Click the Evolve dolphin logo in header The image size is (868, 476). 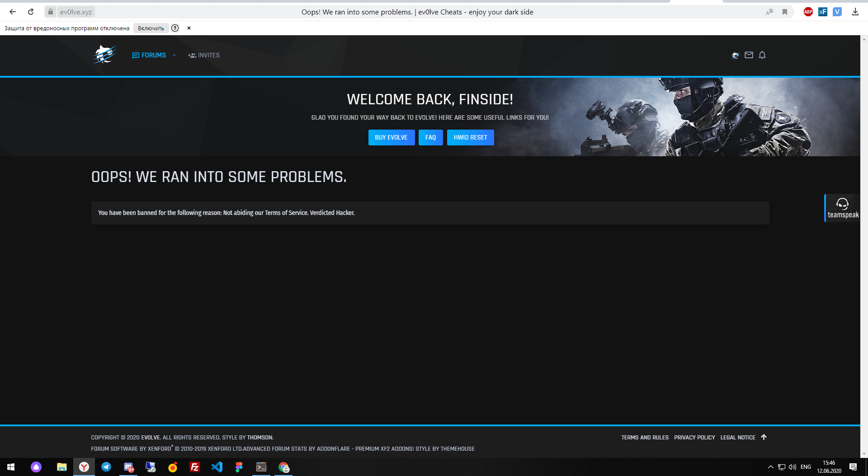click(104, 55)
